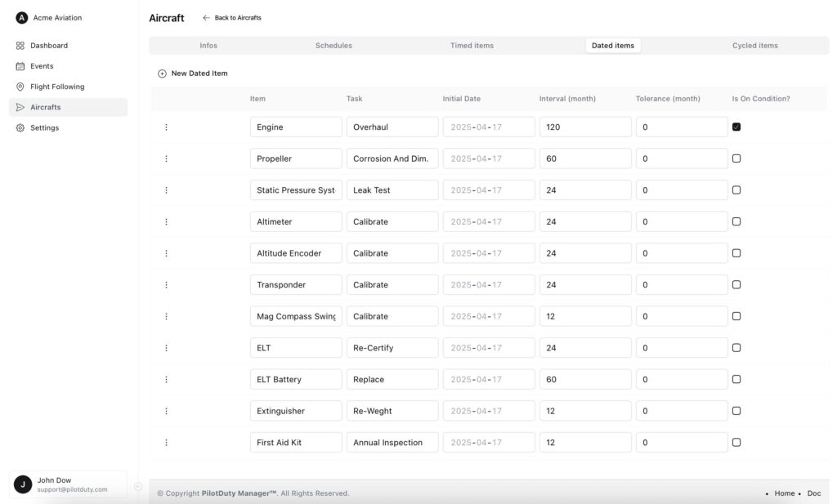Click the Settings gear icon
837x504 pixels.
coord(20,127)
